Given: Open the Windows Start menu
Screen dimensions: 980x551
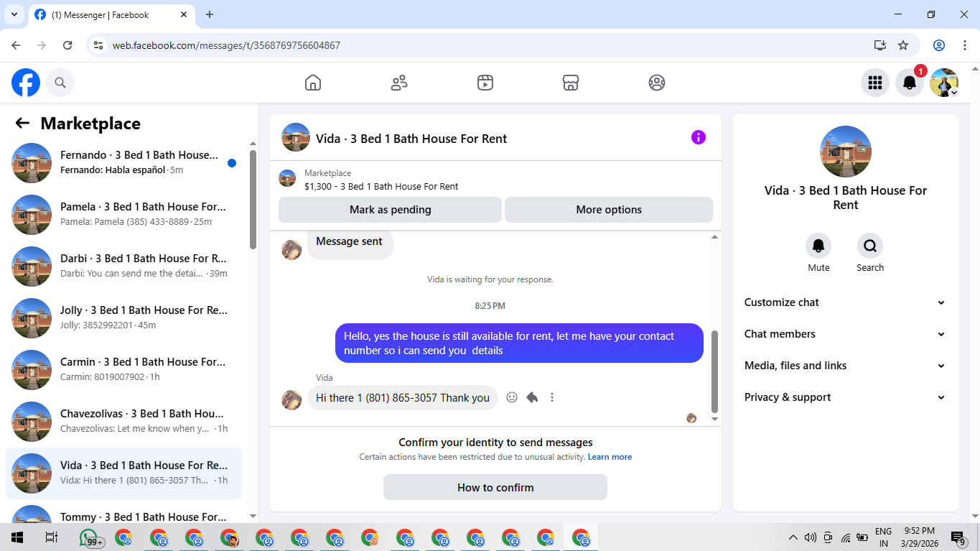Looking at the screenshot, I should (x=17, y=537).
